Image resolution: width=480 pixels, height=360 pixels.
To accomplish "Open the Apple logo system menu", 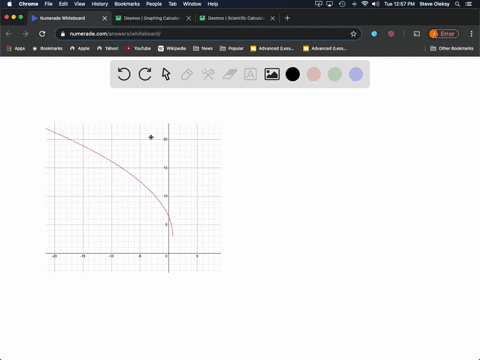I will pyautogui.click(x=9, y=4).
